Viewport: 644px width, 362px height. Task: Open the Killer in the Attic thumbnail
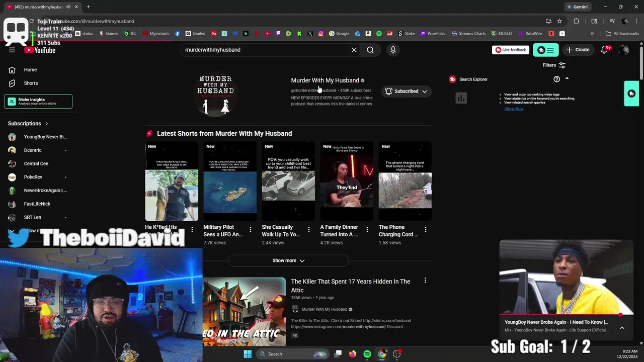[244, 312]
